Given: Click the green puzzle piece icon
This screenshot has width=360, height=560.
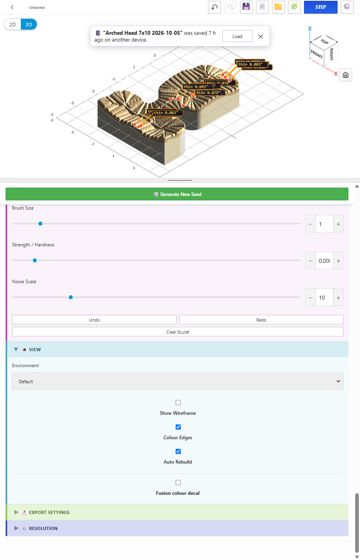Looking at the screenshot, I should 294,7.
